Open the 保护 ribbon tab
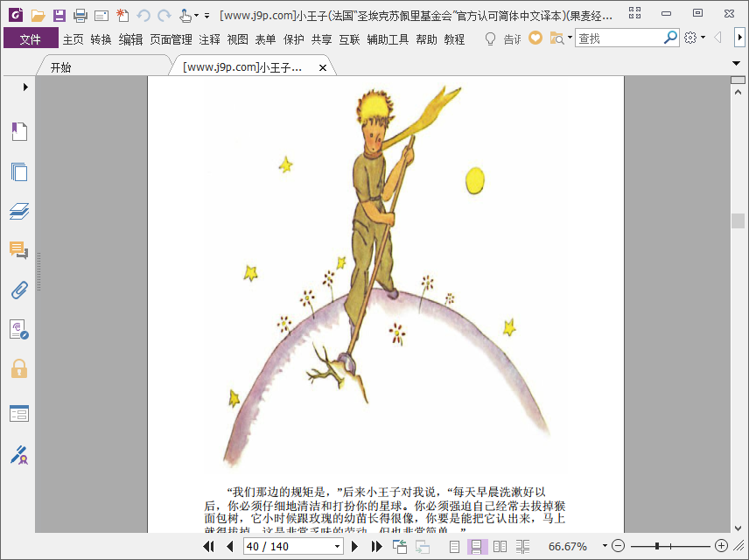This screenshot has width=749, height=560. click(x=293, y=39)
